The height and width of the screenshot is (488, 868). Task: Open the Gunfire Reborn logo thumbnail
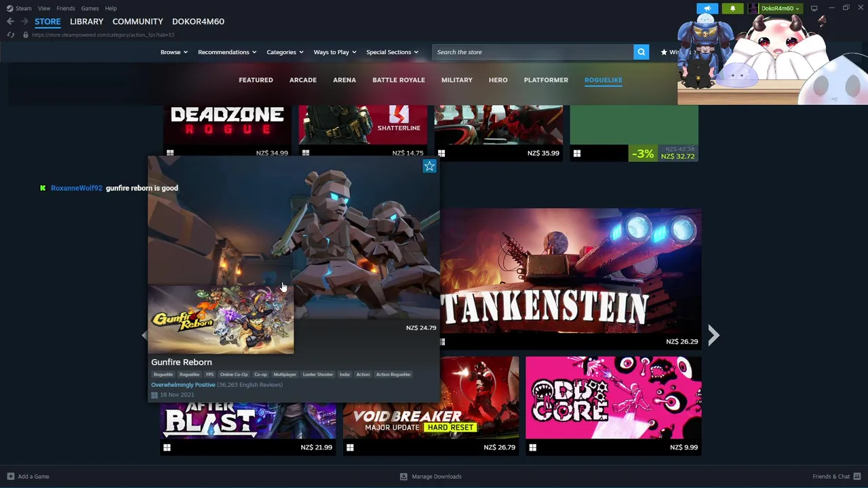[x=221, y=320]
